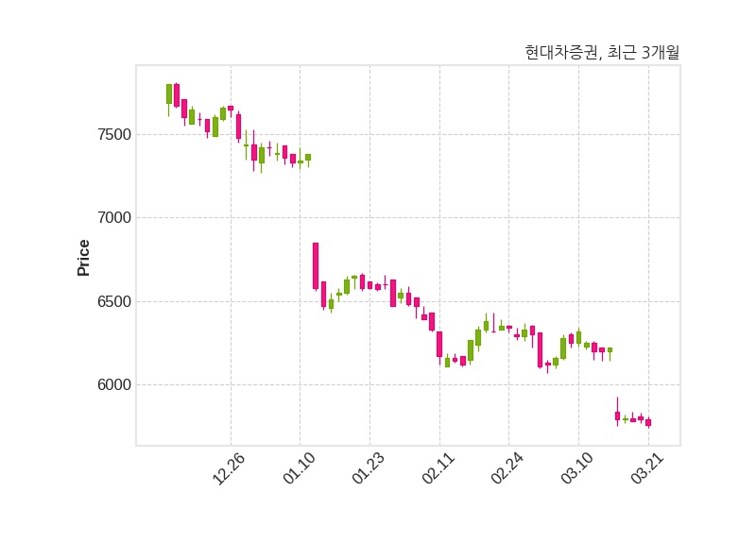Click the 03.21 date tick label
756x543 pixels.
[x=647, y=468]
